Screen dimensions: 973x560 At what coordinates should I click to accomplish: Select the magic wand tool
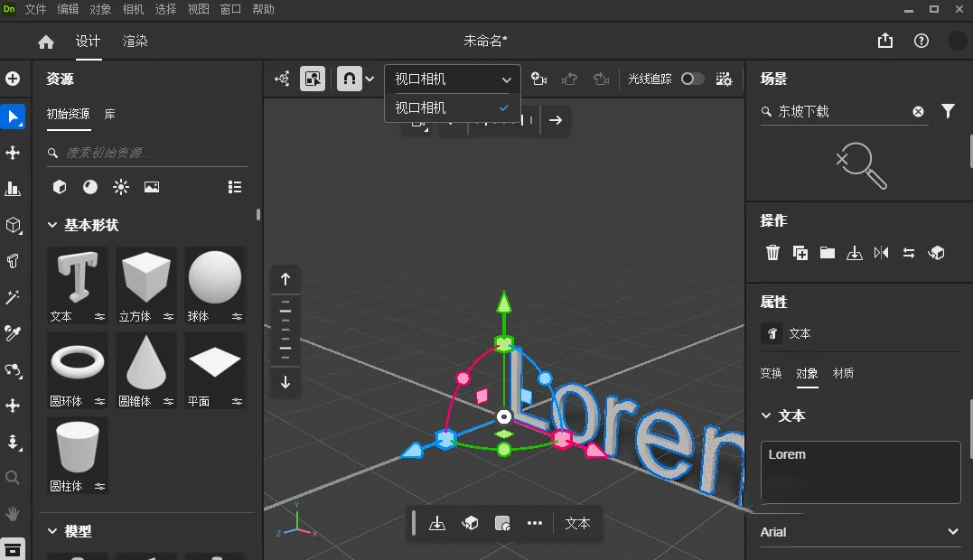coord(13,298)
